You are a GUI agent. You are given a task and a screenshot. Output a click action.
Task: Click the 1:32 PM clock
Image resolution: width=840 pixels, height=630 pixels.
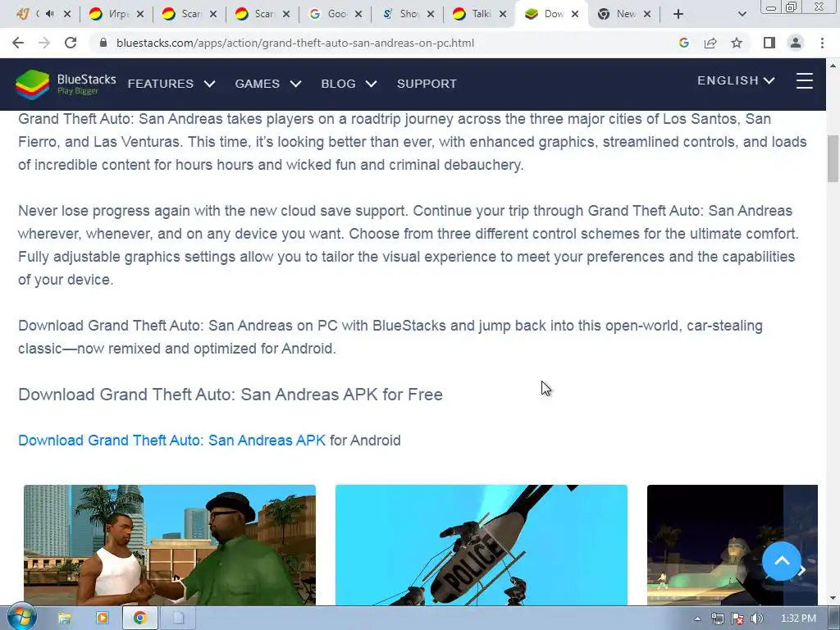tap(798, 619)
